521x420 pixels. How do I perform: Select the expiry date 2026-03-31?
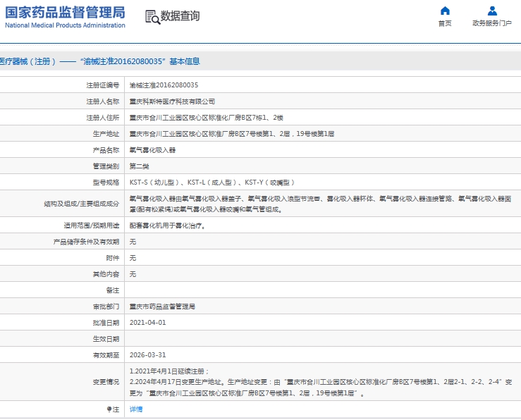point(147,355)
